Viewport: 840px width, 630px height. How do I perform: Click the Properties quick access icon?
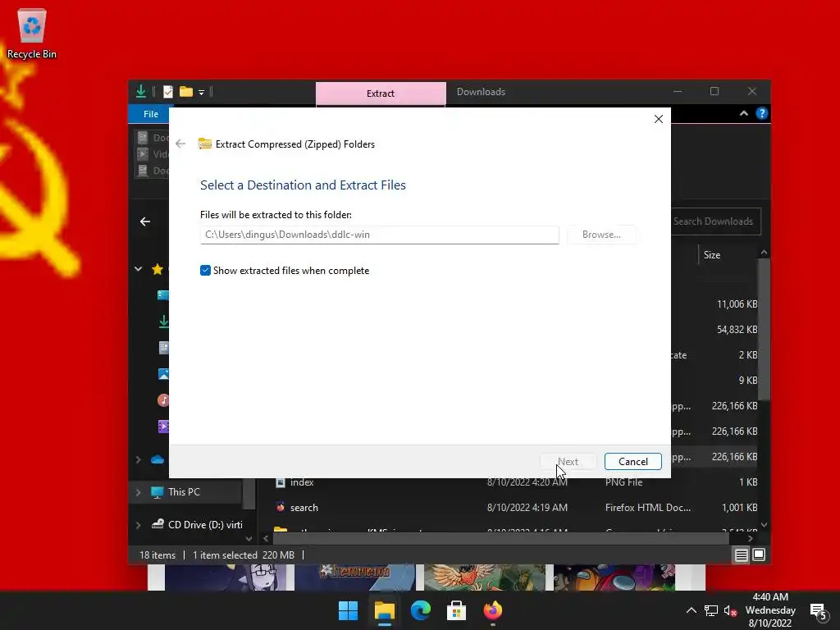(167, 92)
